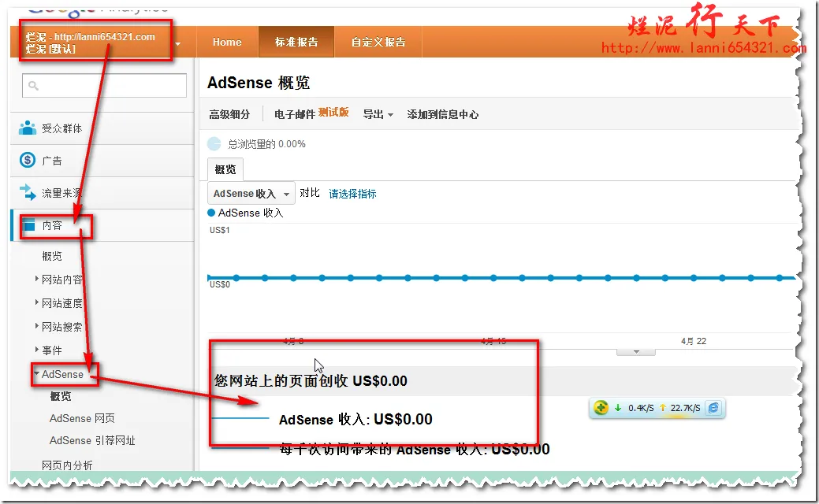Click the 您网站上的页面创收 US$0.00 heading
The width and height of the screenshot is (819, 504).
click(x=311, y=381)
